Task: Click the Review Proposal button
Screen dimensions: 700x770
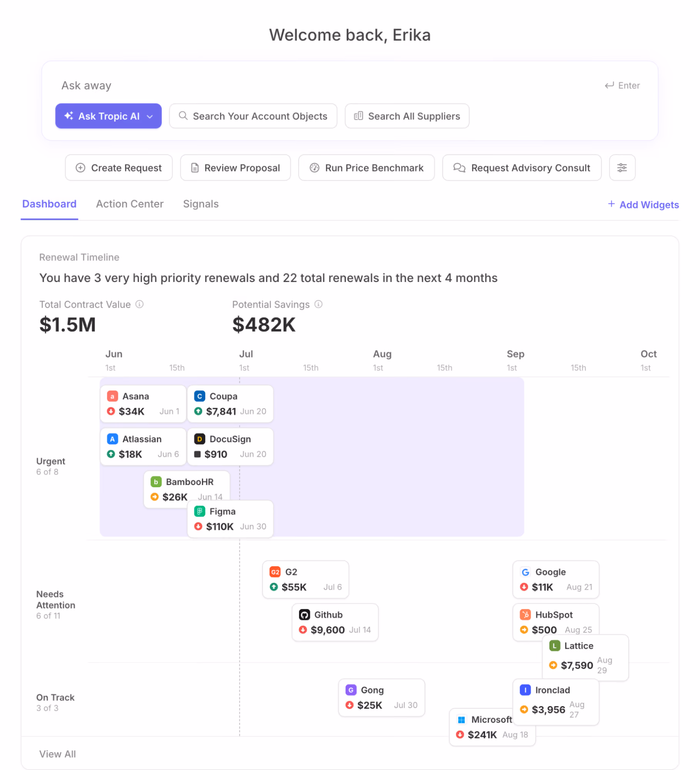Action: (235, 168)
